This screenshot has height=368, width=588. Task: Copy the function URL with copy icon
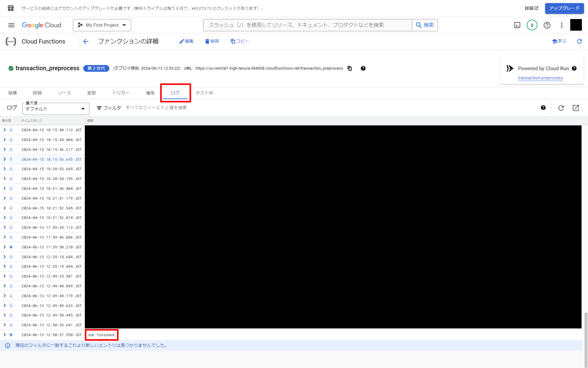coord(349,68)
